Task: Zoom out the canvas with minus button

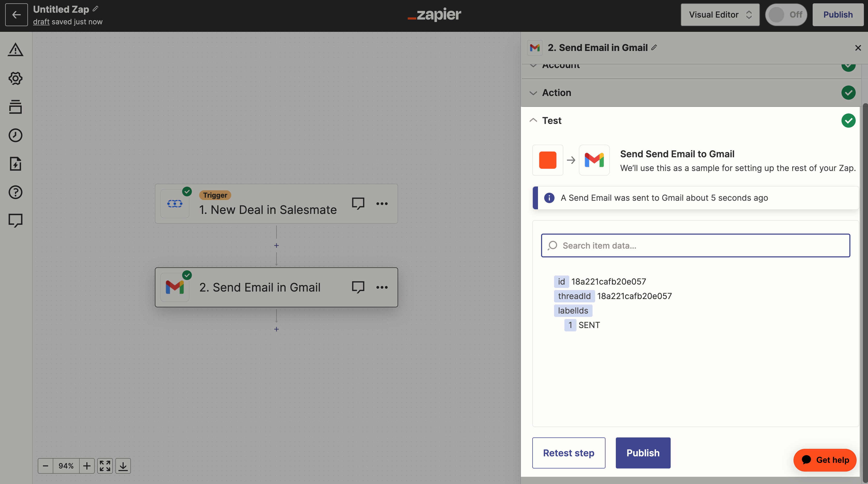Action: pos(46,466)
